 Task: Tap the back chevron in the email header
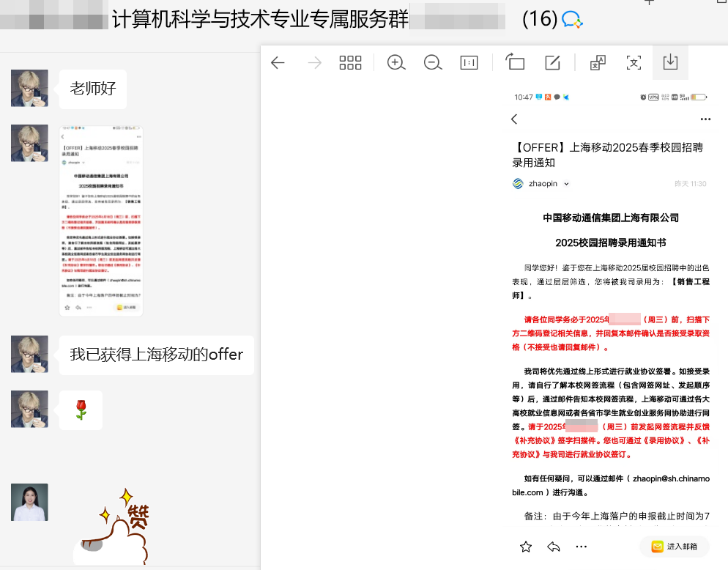click(x=514, y=119)
